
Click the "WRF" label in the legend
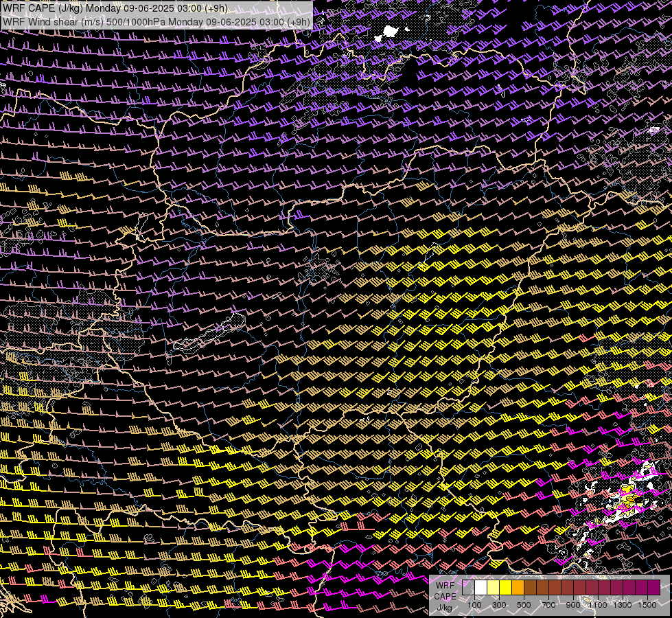[x=445, y=586]
